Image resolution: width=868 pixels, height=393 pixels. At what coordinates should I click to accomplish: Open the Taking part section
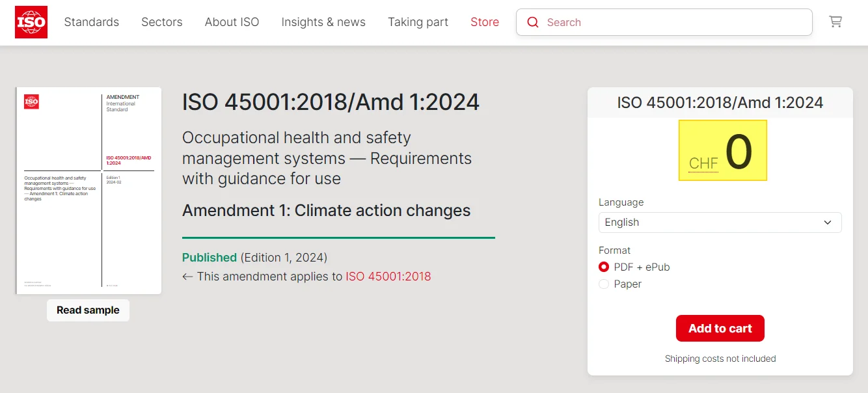(418, 21)
